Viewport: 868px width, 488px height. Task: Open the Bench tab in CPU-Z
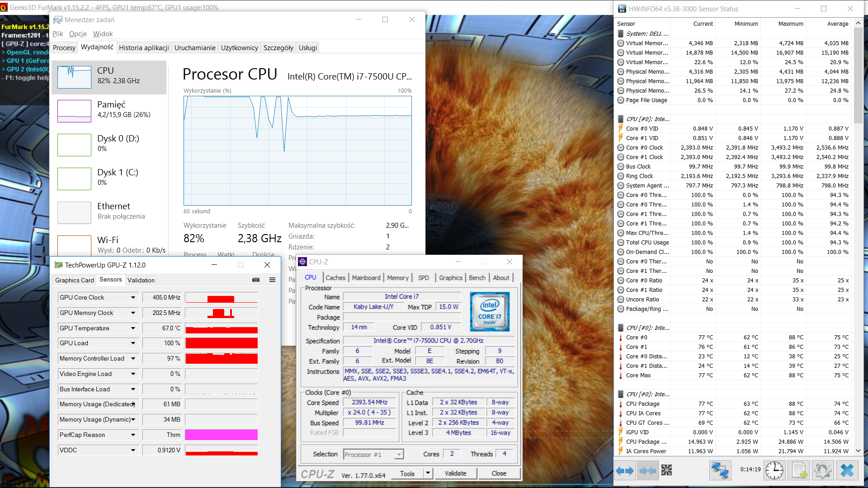[477, 278]
